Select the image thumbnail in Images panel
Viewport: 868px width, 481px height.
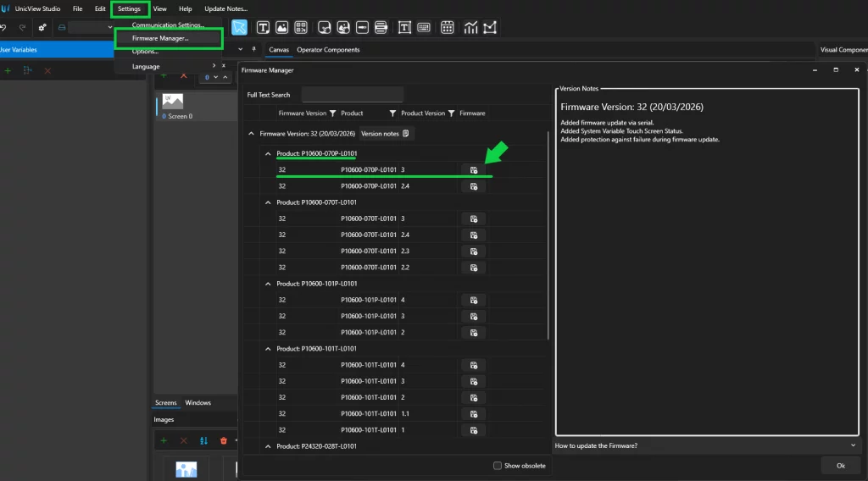[x=186, y=469]
